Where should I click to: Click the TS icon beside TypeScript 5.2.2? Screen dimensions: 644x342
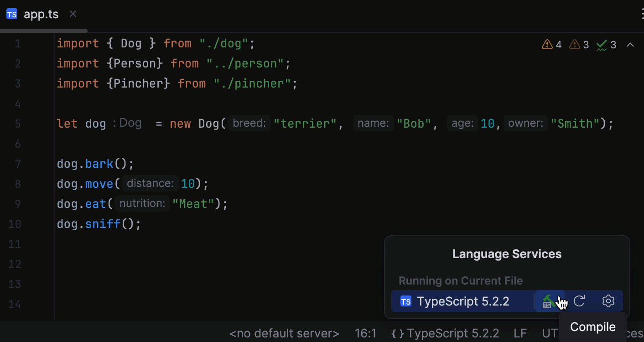point(405,301)
